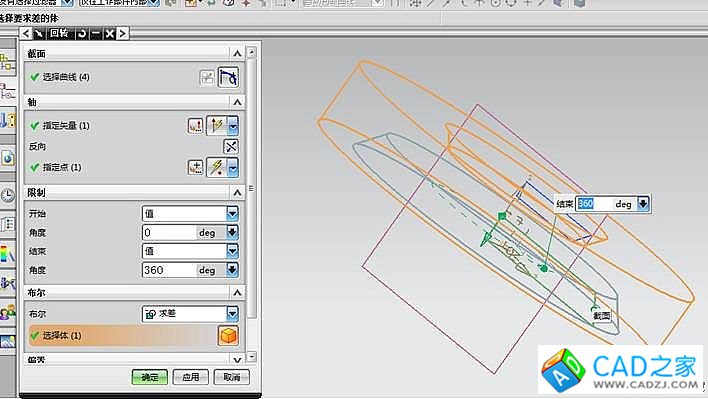Open the point dialog icon beside 指定点
This screenshot has width=708, height=399.
pyautogui.click(x=195, y=167)
